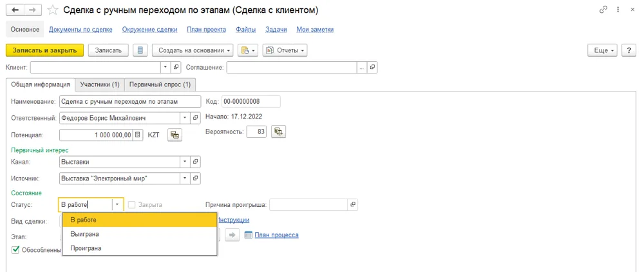Image resolution: width=644 pixels, height=272 pixels.
Task: Add the deal to favorites with star icon
Action: point(53,10)
